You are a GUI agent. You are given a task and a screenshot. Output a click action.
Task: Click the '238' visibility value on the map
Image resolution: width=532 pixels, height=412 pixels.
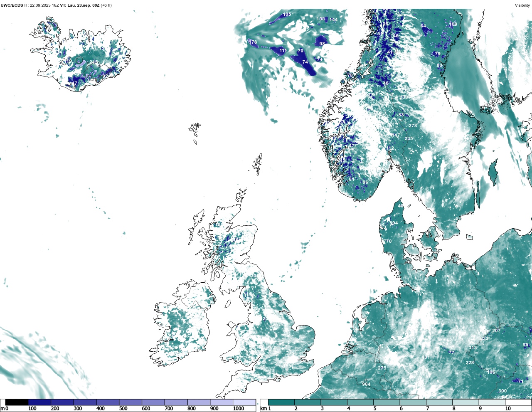[x=404, y=97]
